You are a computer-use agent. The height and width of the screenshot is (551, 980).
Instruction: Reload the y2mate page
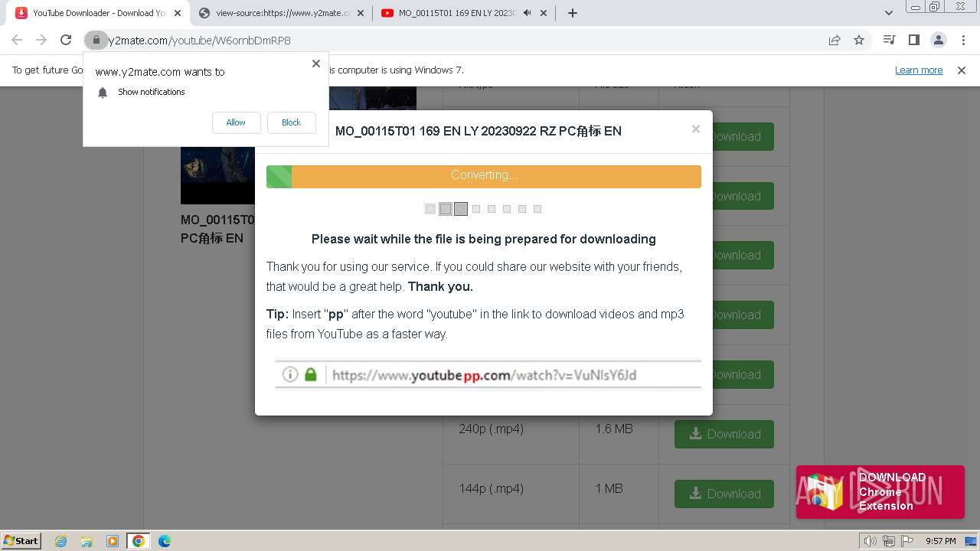click(x=66, y=40)
